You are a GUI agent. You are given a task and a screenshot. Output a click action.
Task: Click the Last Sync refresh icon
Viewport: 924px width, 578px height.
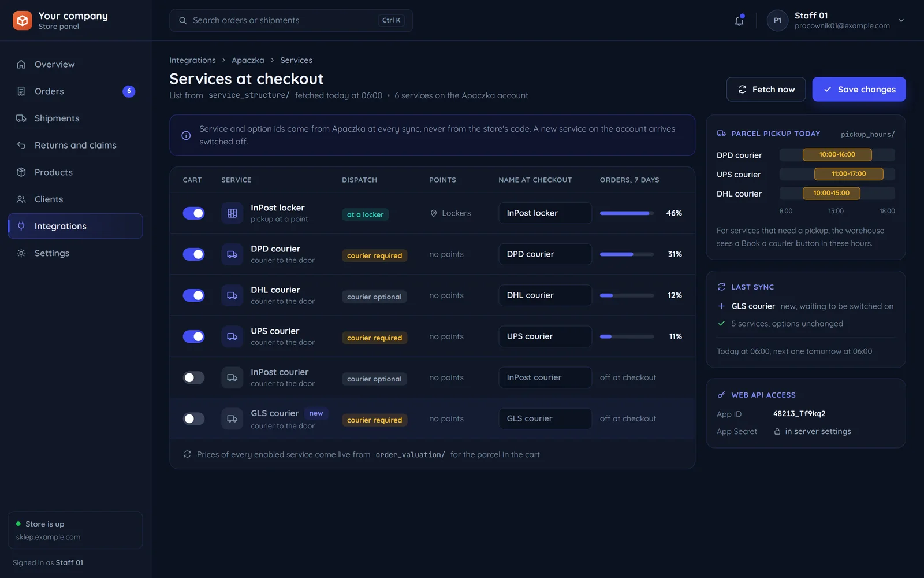[x=721, y=287]
